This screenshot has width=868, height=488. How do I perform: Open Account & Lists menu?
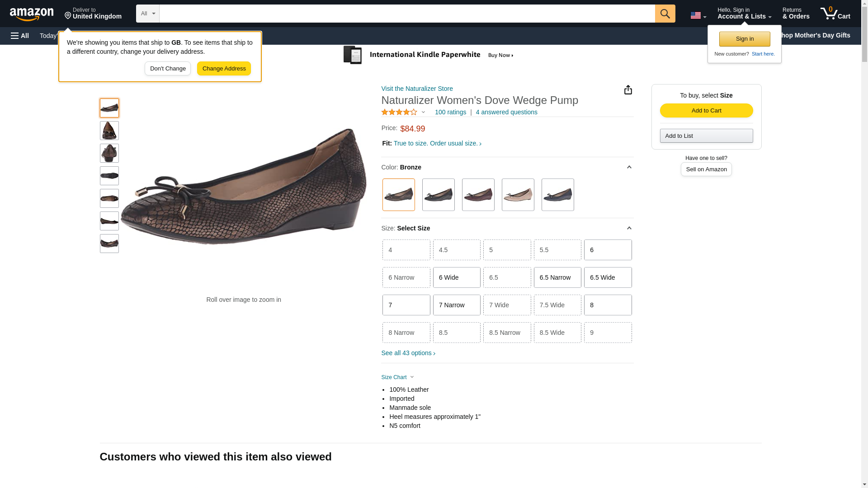(744, 14)
